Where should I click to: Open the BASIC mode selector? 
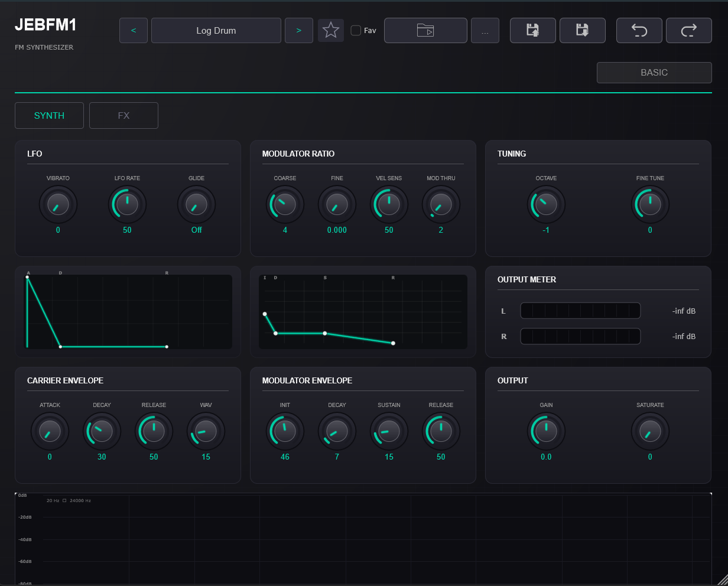point(654,73)
